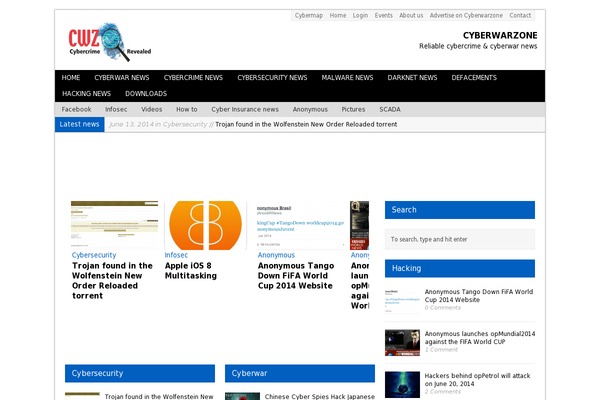Open Facebook in the gray submenu

(76, 109)
